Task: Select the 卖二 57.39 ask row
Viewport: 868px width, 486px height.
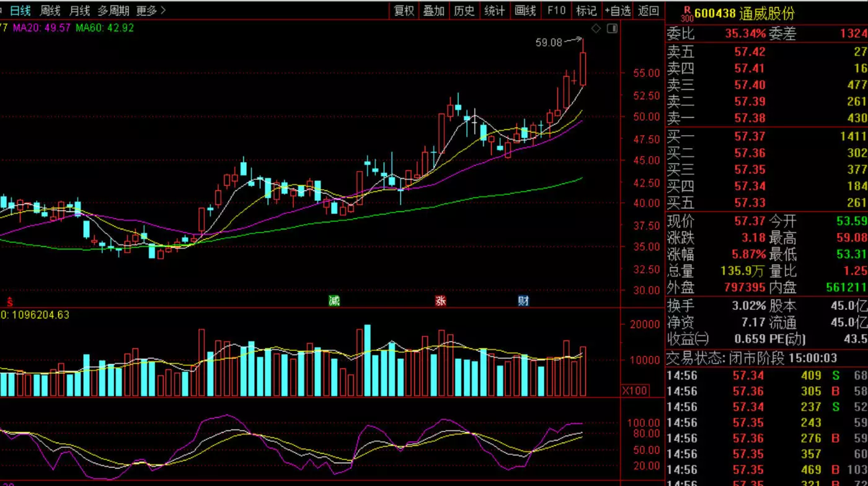Action: (766, 101)
